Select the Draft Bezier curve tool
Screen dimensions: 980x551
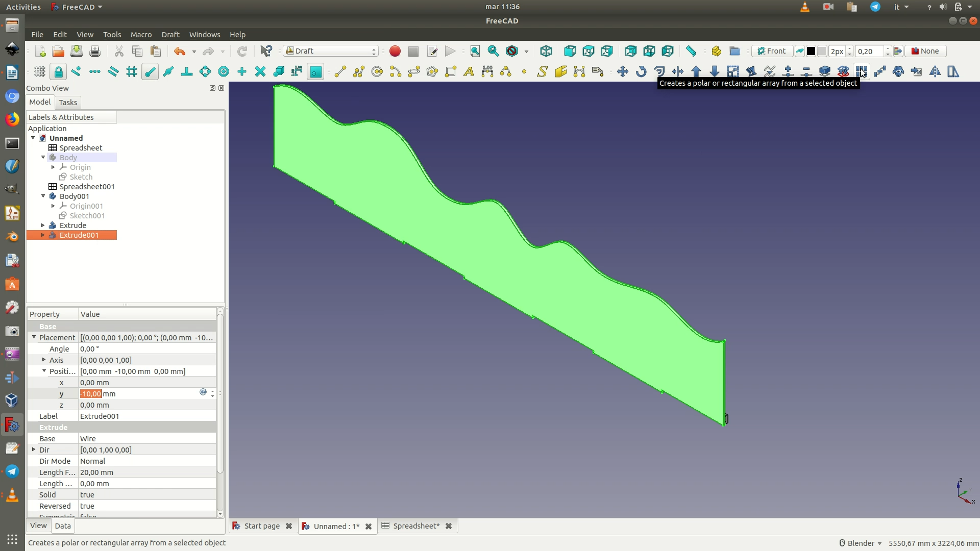pos(579,71)
